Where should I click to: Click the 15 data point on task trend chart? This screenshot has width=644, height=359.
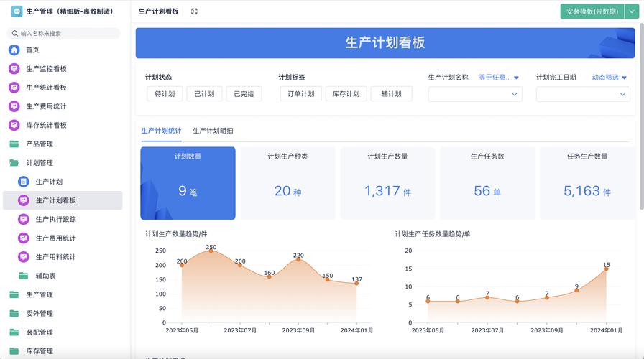(x=606, y=269)
